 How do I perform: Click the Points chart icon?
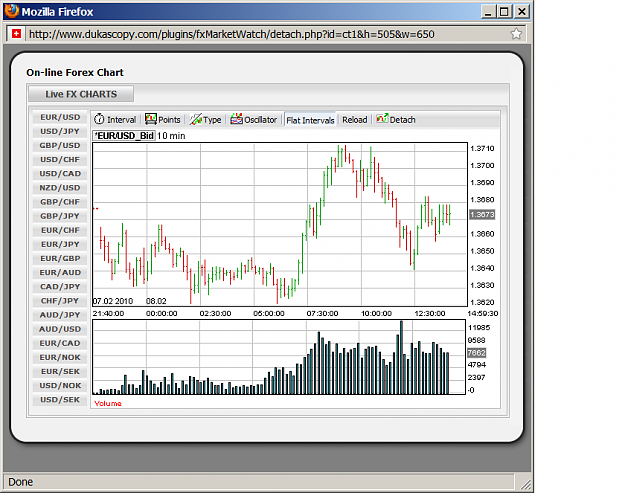coord(151,119)
